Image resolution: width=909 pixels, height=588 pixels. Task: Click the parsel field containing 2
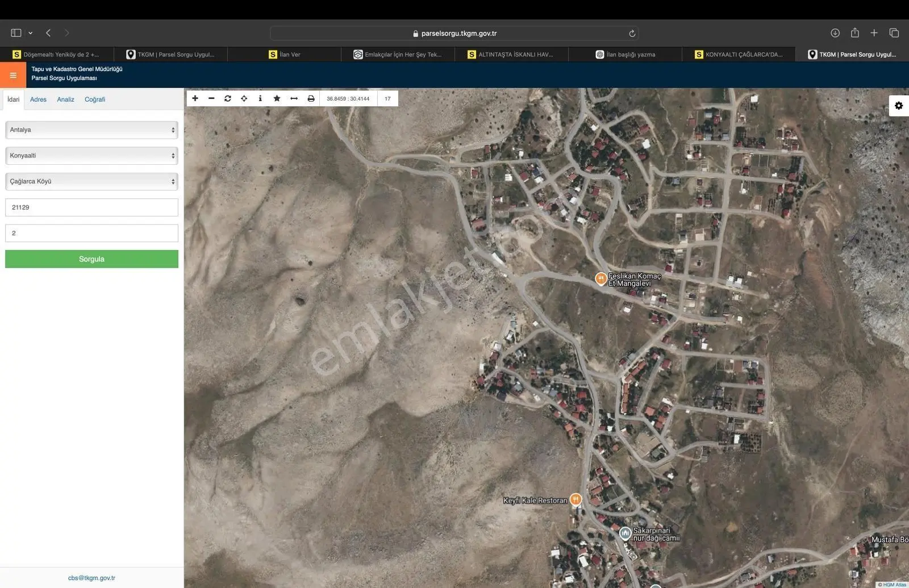point(91,233)
